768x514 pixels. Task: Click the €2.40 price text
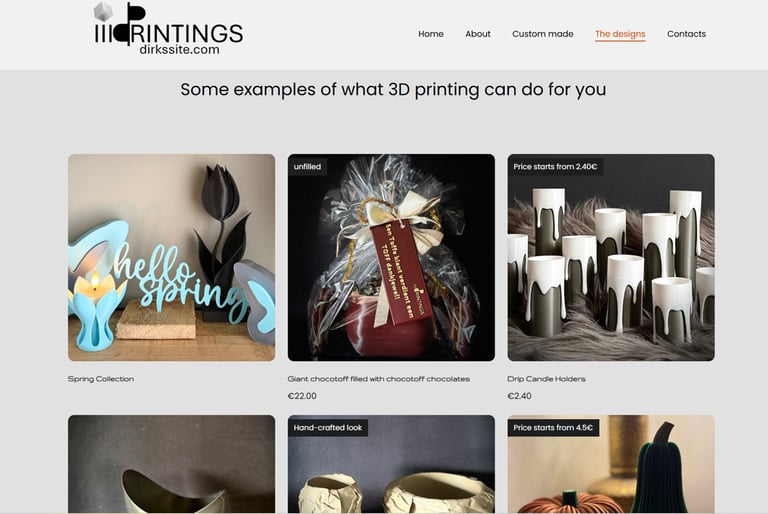tap(519, 396)
